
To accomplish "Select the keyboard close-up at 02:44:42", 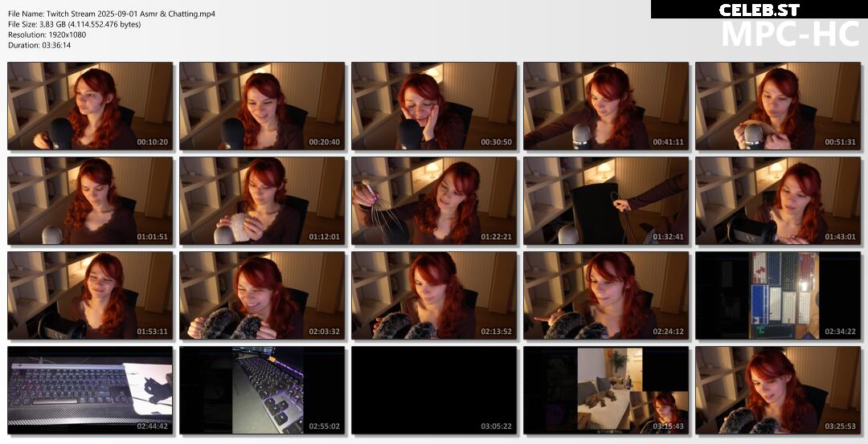I will click(x=90, y=390).
